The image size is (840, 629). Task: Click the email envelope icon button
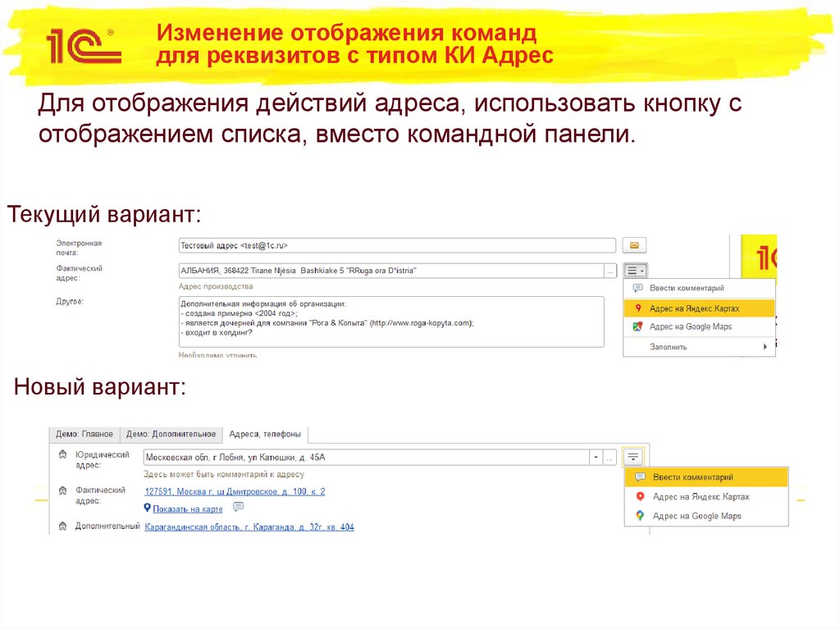coord(634,245)
